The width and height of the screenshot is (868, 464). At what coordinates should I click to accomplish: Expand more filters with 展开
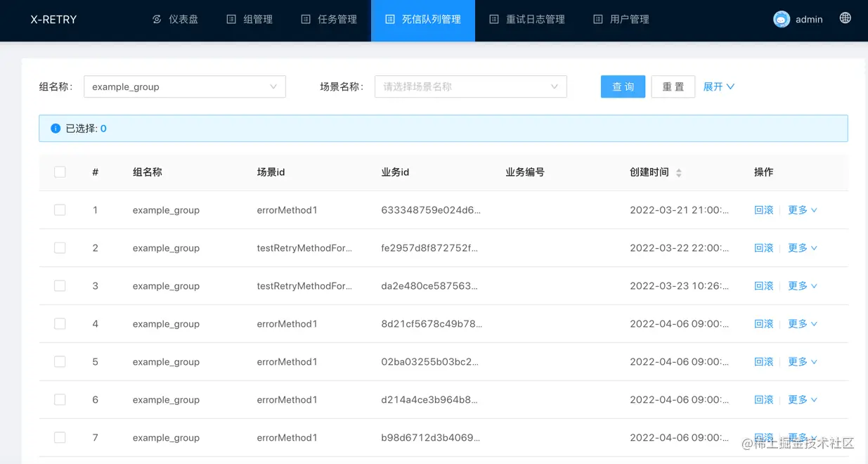click(x=719, y=86)
